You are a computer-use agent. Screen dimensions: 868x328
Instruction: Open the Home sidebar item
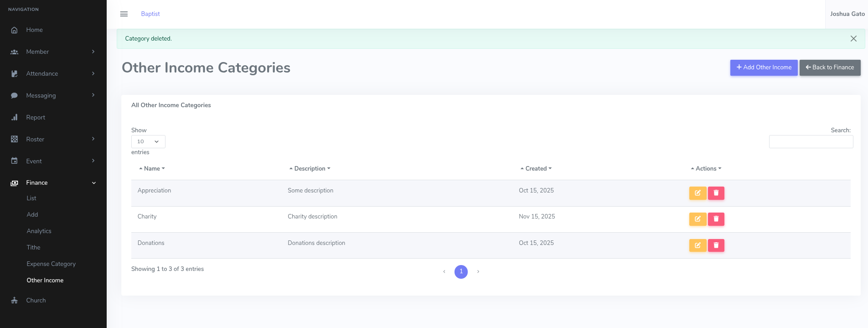tap(34, 30)
